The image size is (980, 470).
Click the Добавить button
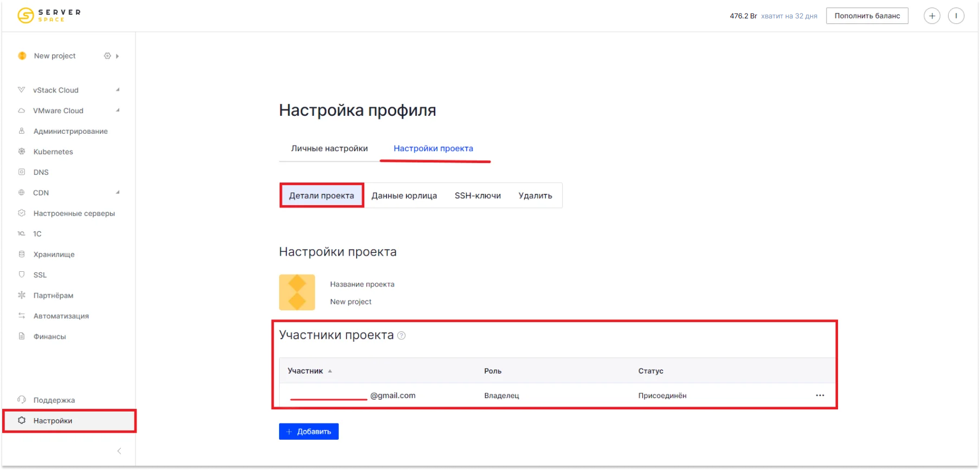pos(309,432)
